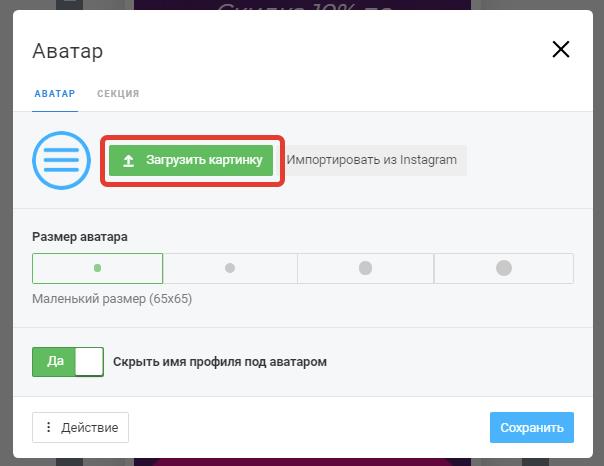Toggle the Да switch for hiding profile name
The height and width of the screenshot is (466, 604).
[x=68, y=362]
